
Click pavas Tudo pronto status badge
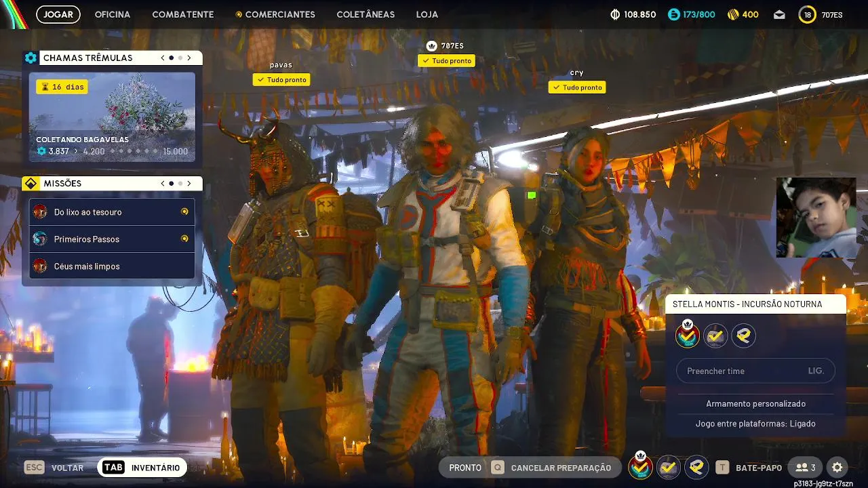[x=281, y=79]
